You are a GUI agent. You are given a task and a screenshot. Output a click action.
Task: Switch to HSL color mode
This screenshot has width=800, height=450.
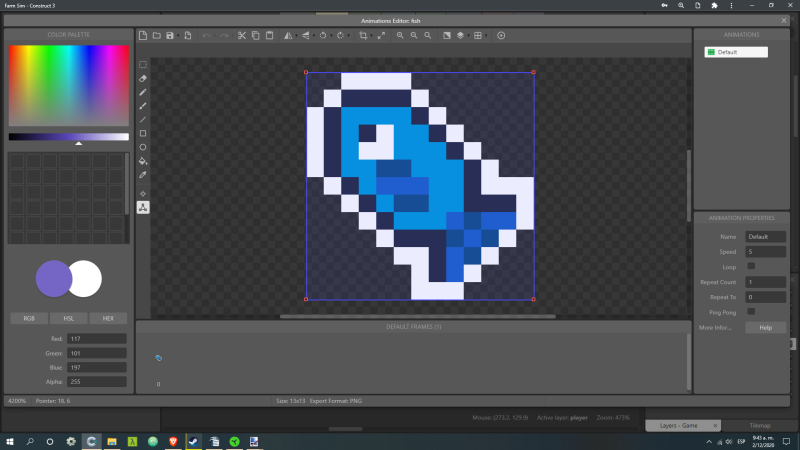[69, 318]
